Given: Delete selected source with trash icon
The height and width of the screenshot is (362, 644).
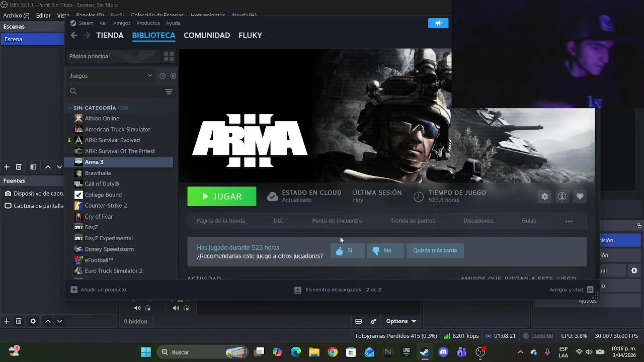Looking at the screenshot, I should 19,321.
